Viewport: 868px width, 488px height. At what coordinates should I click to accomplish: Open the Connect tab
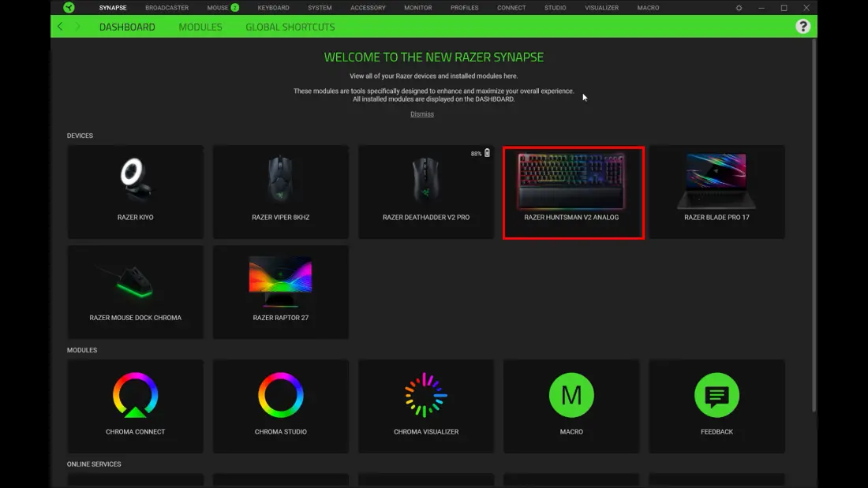pos(511,8)
